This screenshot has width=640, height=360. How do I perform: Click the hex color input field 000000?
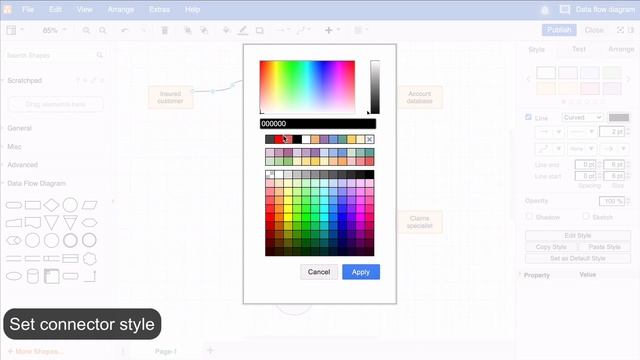(318, 124)
